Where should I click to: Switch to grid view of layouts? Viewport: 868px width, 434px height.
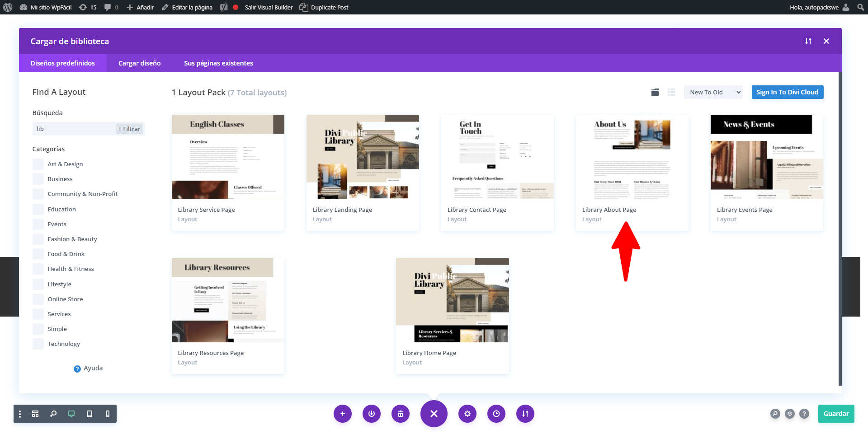pyautogui.click(x=655, y=92)
